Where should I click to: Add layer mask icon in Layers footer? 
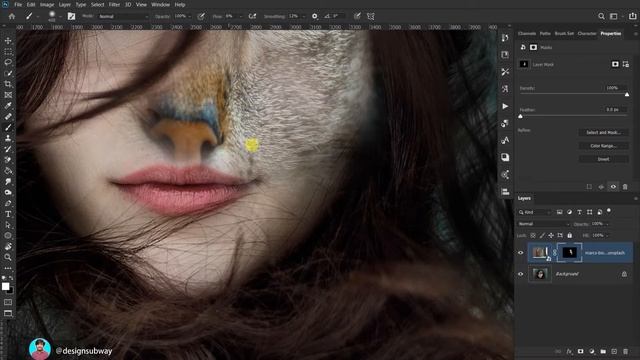tap(580, 351)
